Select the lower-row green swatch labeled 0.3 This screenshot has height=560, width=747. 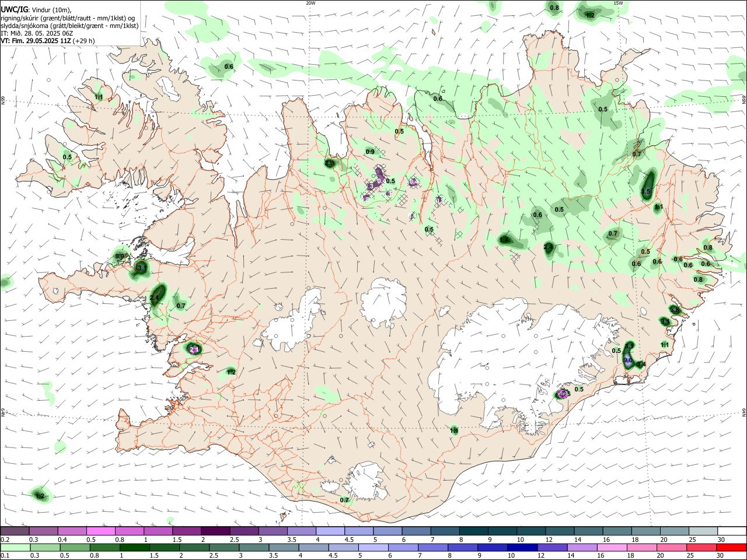tap(45, 547)
